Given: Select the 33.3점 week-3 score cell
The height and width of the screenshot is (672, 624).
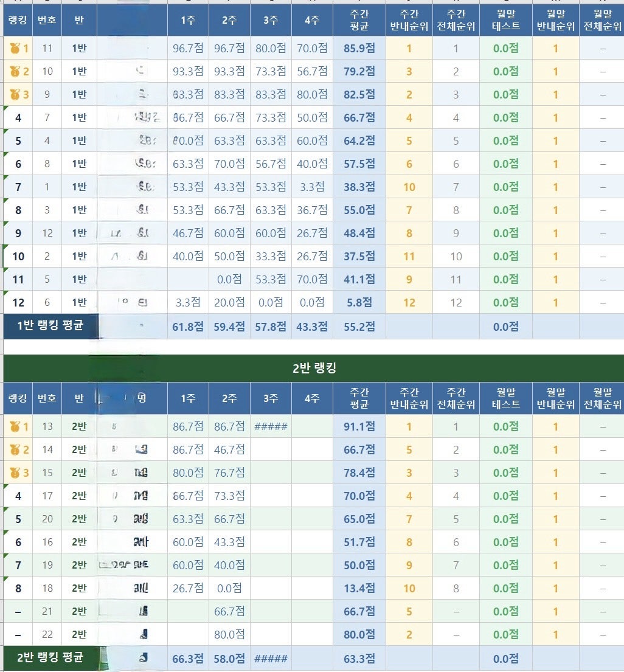Looking at the screenshot, I should 271,256.
